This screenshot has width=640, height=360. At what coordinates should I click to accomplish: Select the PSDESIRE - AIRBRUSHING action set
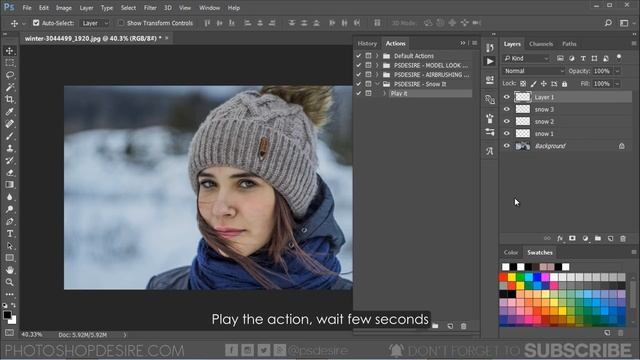(x=431, y=75)
